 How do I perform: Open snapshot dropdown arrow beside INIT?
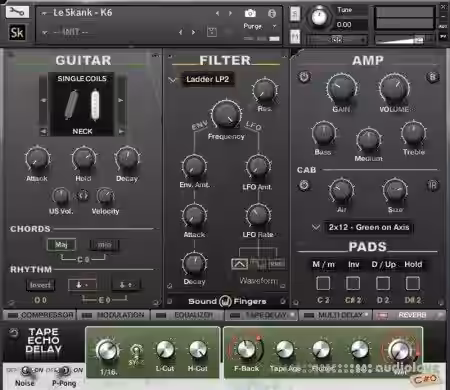pyautogui.click(x=45, y=33)
